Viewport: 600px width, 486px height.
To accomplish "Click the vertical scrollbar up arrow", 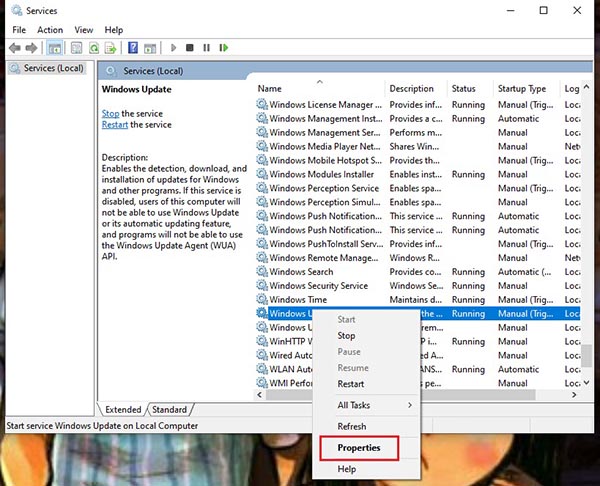I will (587, 87).
